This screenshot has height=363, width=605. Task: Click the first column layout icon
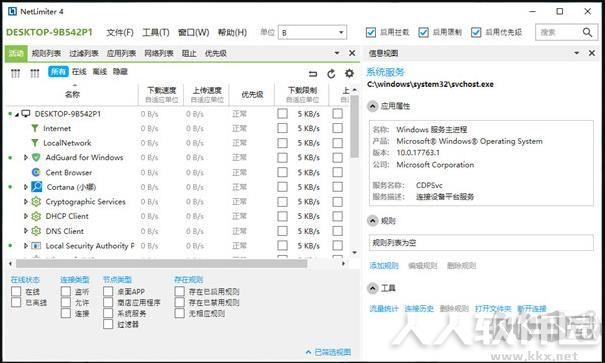coord(15,73)
